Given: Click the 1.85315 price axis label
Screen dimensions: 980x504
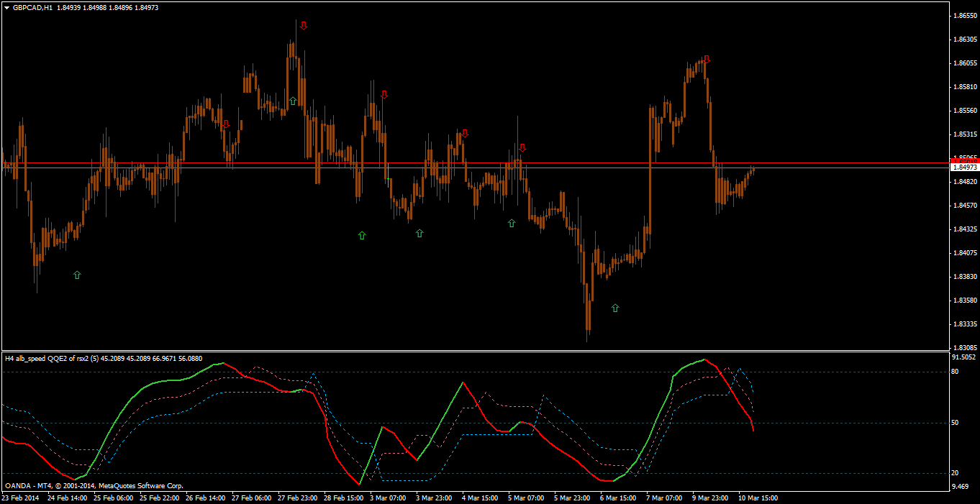Looking at the screenshot, I should pos(963,134).
